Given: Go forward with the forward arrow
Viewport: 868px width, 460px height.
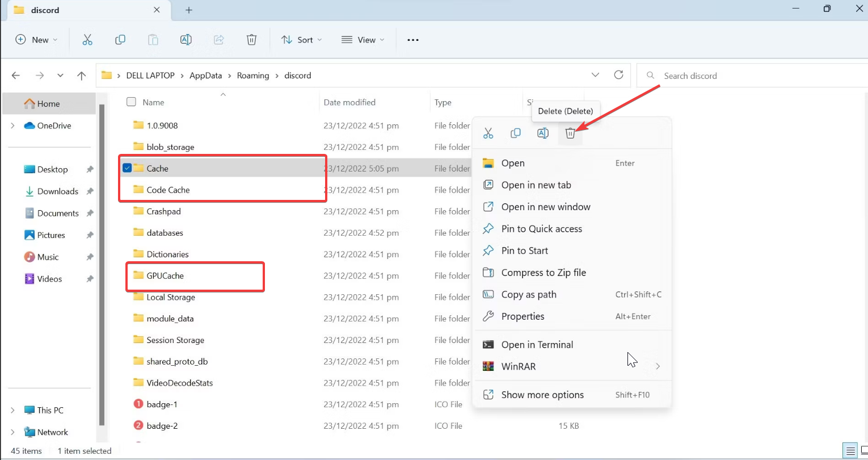Looking at the screenshot, I should point(40,76).
